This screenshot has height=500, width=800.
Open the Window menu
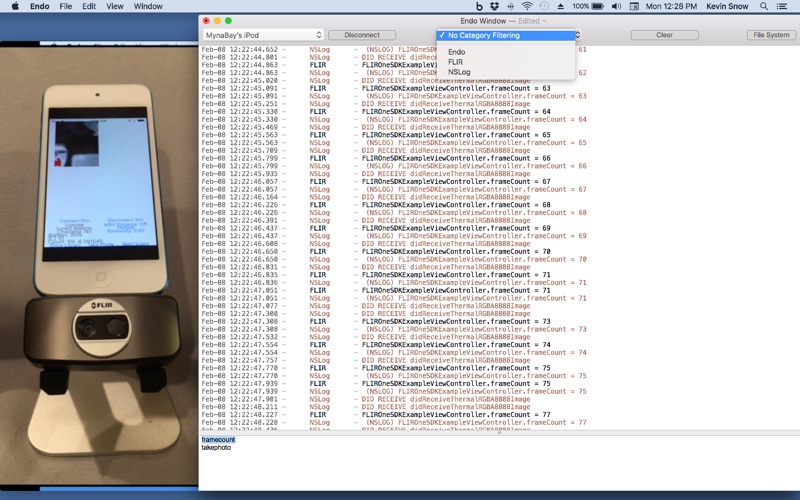click(148, 6)
